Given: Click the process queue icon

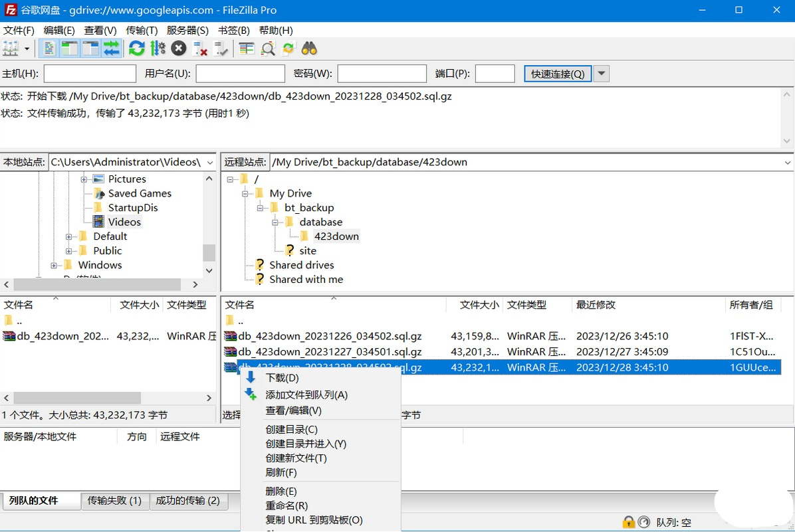Looking at the screenshot, I should 158,48.
